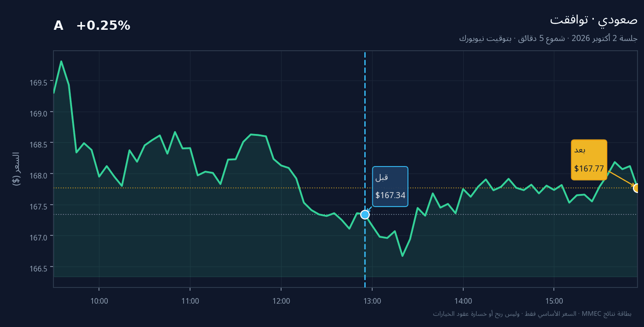Viewport: 644px width, 327px height.
Task: Click the '168.0' price axis label
Action: pyautogui.click(x=39, y=175)
